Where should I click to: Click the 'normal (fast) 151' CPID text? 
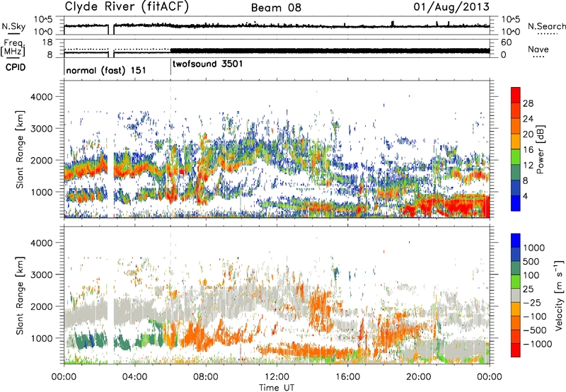[106, 70]
